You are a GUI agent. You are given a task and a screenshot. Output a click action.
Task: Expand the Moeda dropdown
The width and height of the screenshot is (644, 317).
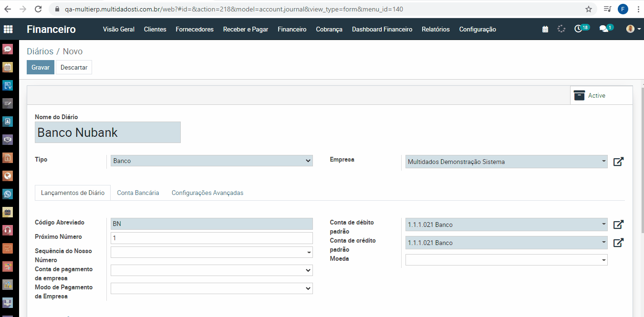point(506,260)
